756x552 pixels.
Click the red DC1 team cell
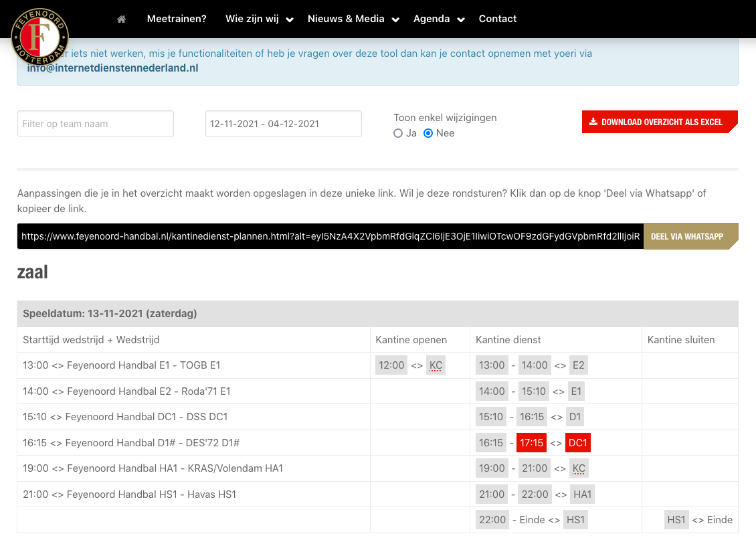coord(577,443)
